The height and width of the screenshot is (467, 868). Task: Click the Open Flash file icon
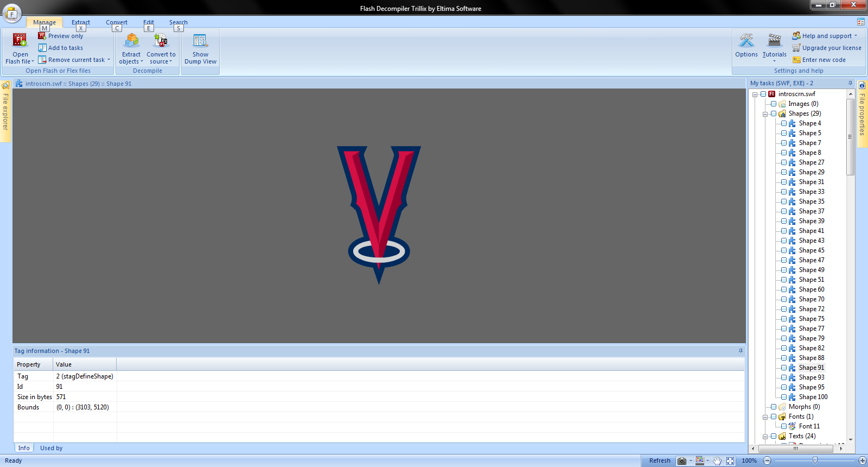pos(20,41)
